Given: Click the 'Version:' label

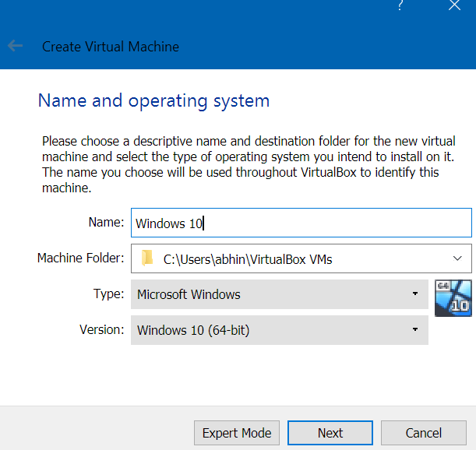Looking at the screenshot, I should click(x=102, y=330).
